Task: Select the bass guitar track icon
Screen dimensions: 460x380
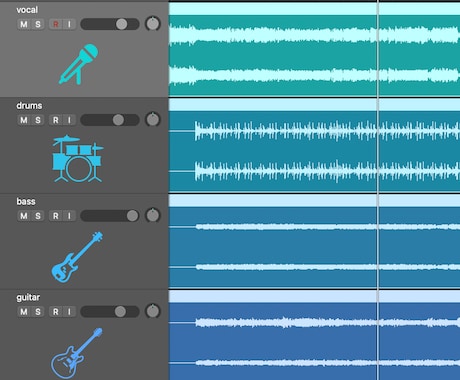Action: [77, 257]
